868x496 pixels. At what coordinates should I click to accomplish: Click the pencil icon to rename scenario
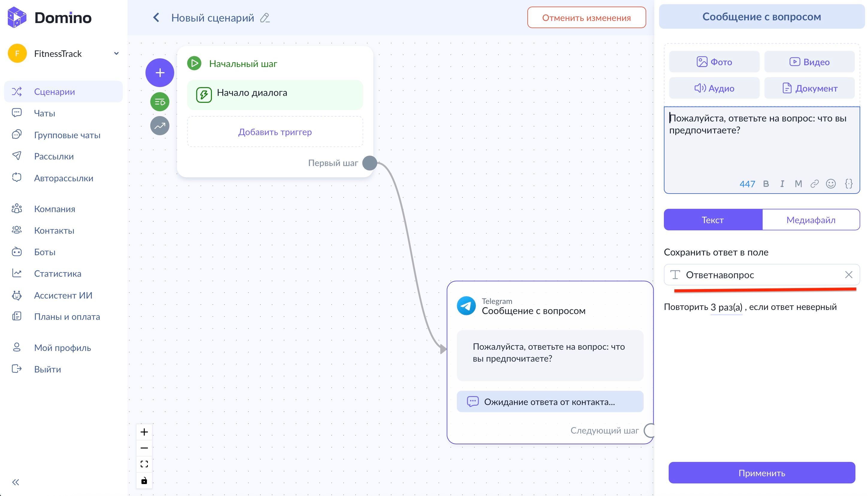click(265, 18)
